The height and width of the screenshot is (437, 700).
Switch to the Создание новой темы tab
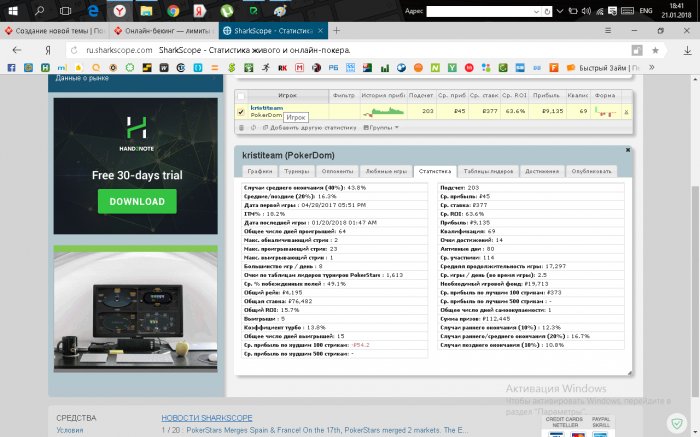click(54, 31)
